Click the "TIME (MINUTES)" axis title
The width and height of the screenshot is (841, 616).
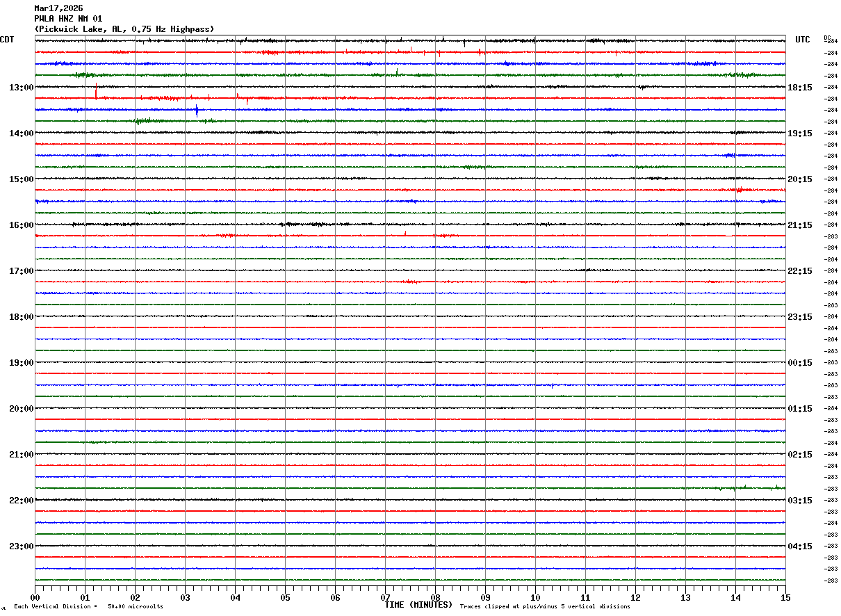click(418, 605)
